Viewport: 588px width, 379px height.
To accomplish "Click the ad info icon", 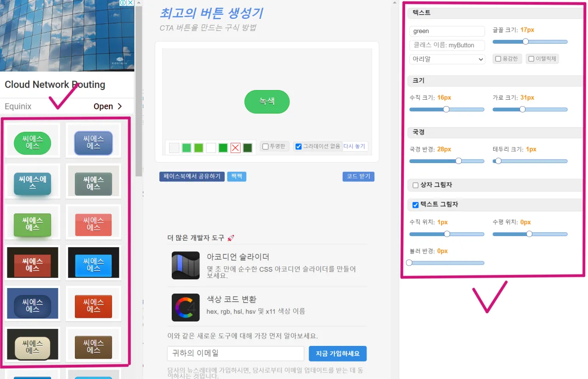I will coord(123,3).
